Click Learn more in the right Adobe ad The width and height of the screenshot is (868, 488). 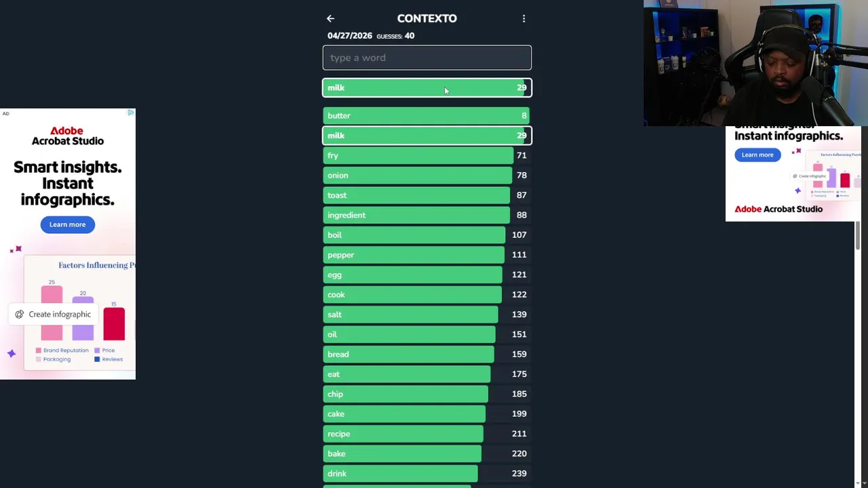pos(757,155)
